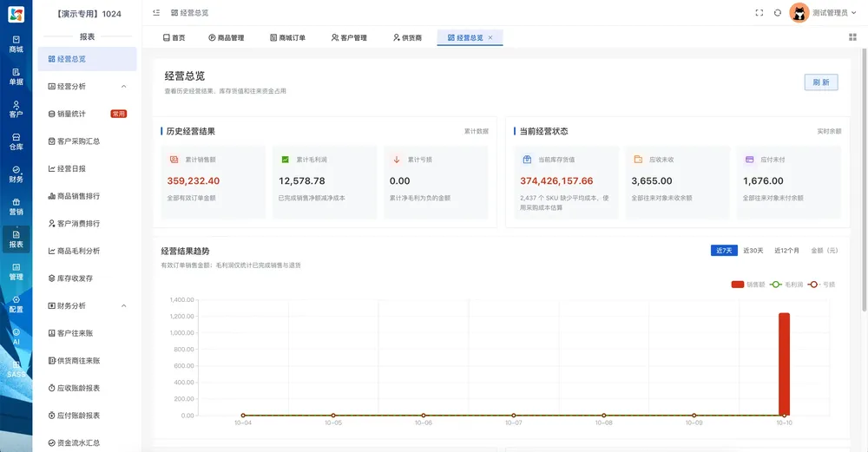The image size is (868, 452).
Task: Open the 管理 section in left rail
Action: [x=16, y=272]
